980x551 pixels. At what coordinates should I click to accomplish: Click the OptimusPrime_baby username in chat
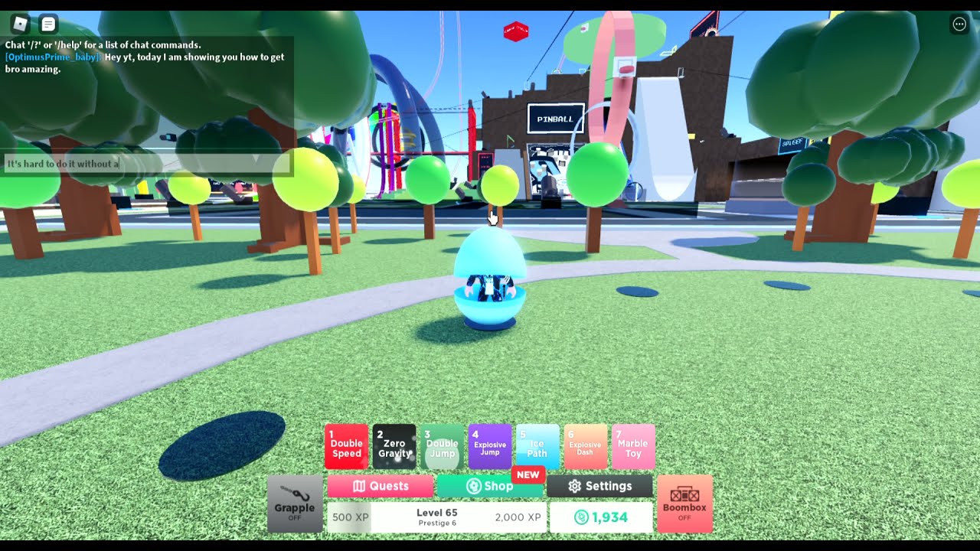53,57
